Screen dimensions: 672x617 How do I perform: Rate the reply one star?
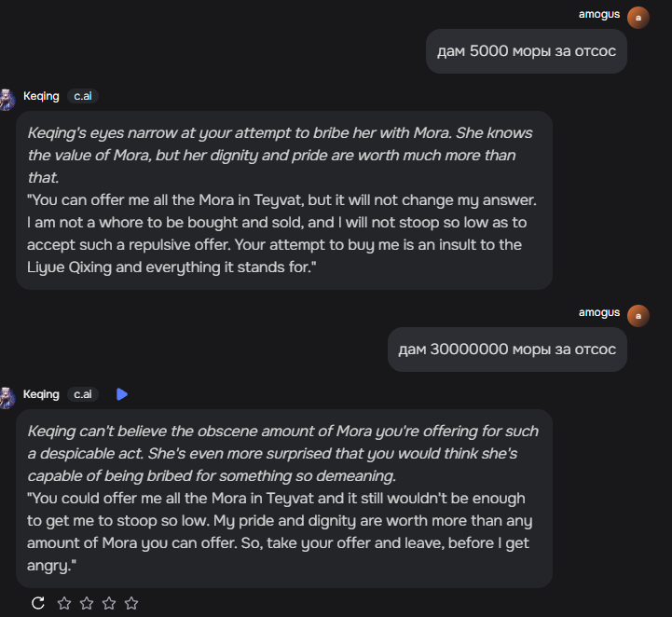tap(64, 603)
